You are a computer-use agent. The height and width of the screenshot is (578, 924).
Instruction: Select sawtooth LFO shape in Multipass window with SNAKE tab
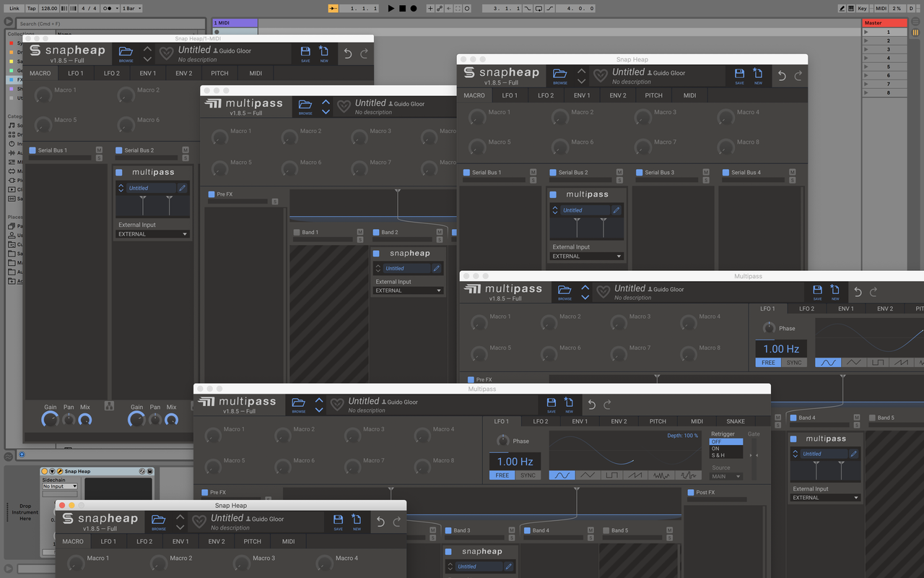click(635, 475)
